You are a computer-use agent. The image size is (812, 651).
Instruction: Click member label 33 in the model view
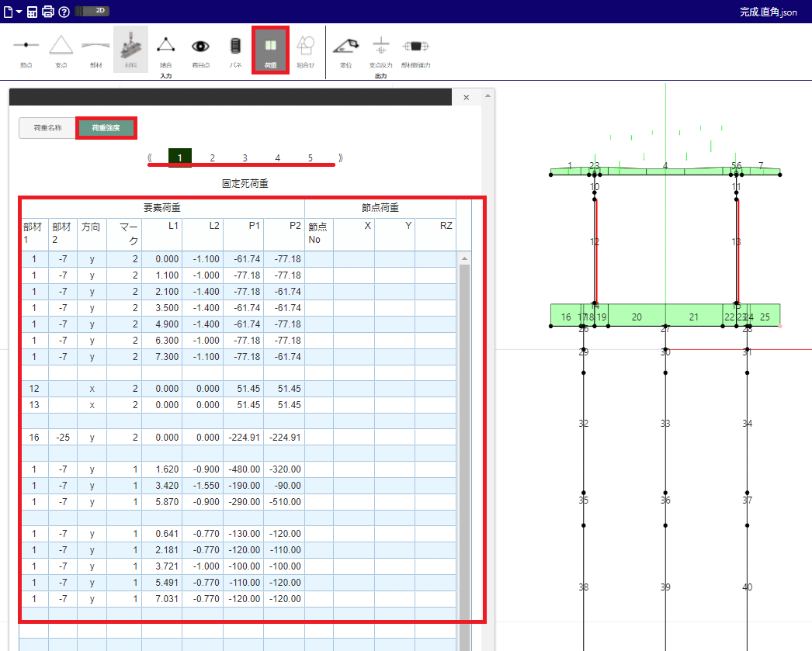[665, 424]
